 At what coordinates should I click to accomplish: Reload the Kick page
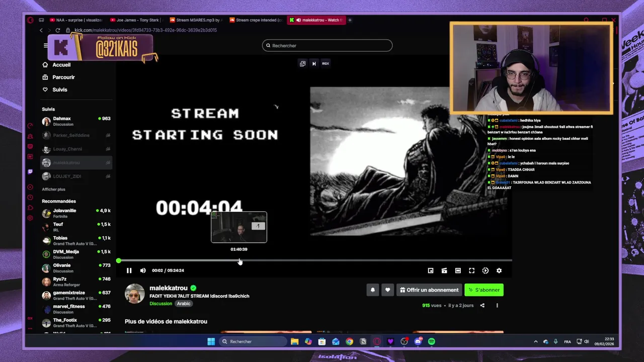pos(58,30)
